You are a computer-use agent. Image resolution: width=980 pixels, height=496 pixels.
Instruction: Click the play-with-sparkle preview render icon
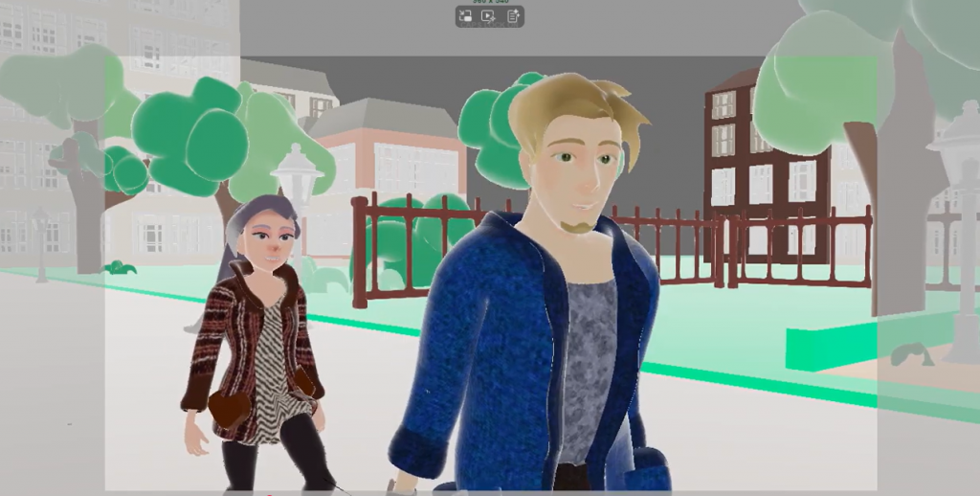pos(489,15)
